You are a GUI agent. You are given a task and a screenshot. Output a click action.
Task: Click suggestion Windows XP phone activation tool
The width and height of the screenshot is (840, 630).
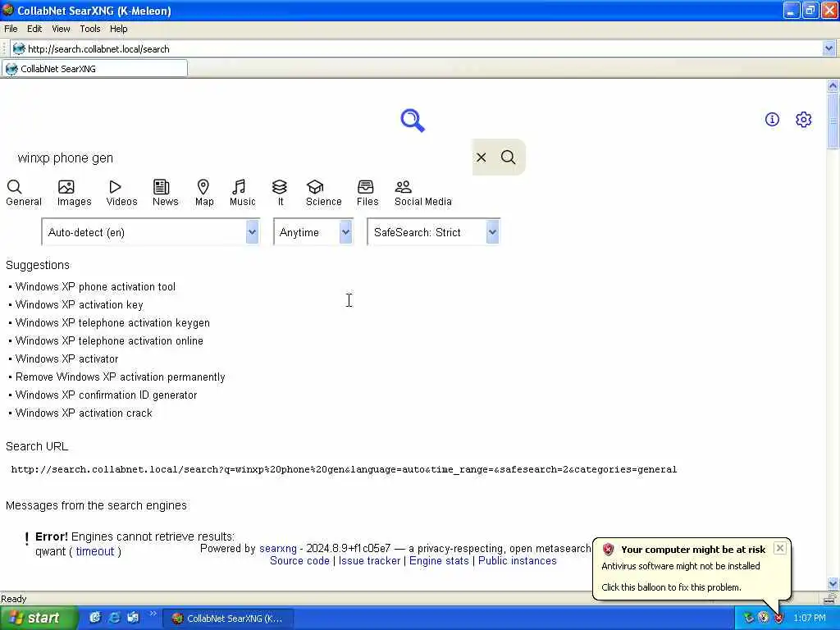95,286
